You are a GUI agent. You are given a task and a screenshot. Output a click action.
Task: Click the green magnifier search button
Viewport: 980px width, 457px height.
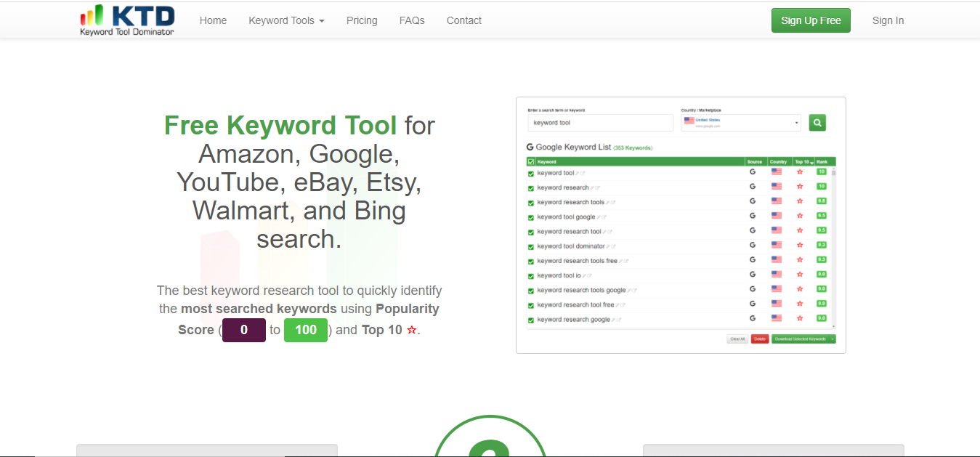point(817,123)
